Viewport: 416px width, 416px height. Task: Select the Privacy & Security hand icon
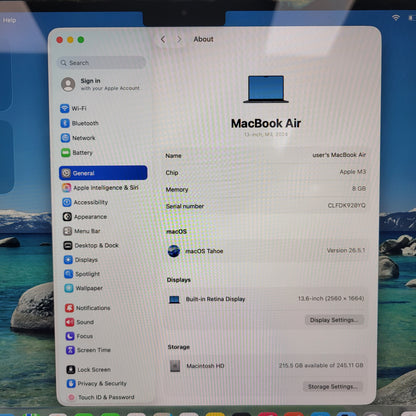point(71,383)
